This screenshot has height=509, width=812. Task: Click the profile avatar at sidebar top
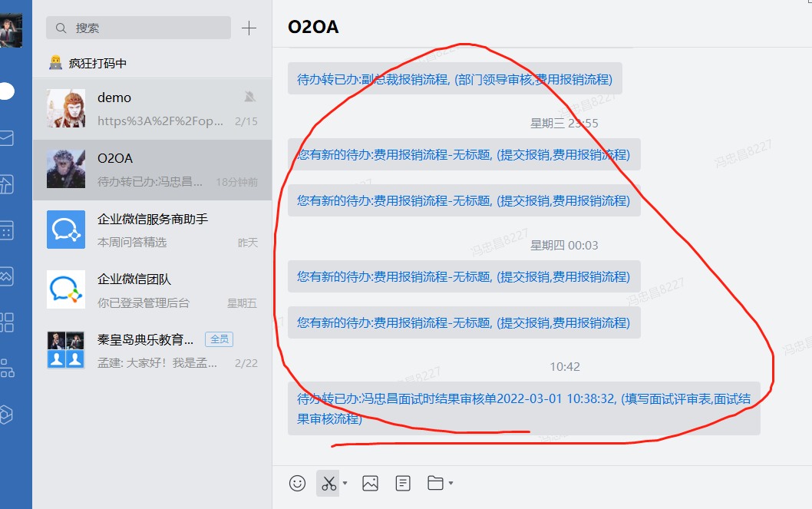(x=11, y=31)
